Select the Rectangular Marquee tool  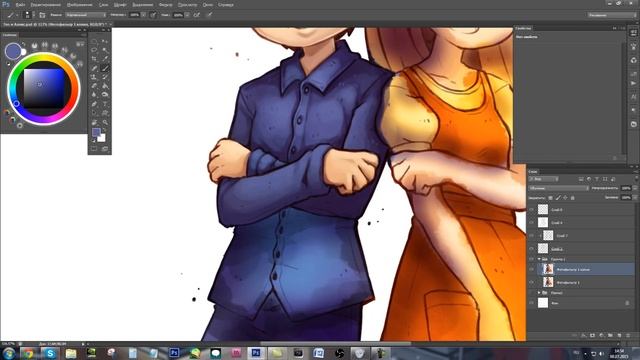(x=94, y=41)
